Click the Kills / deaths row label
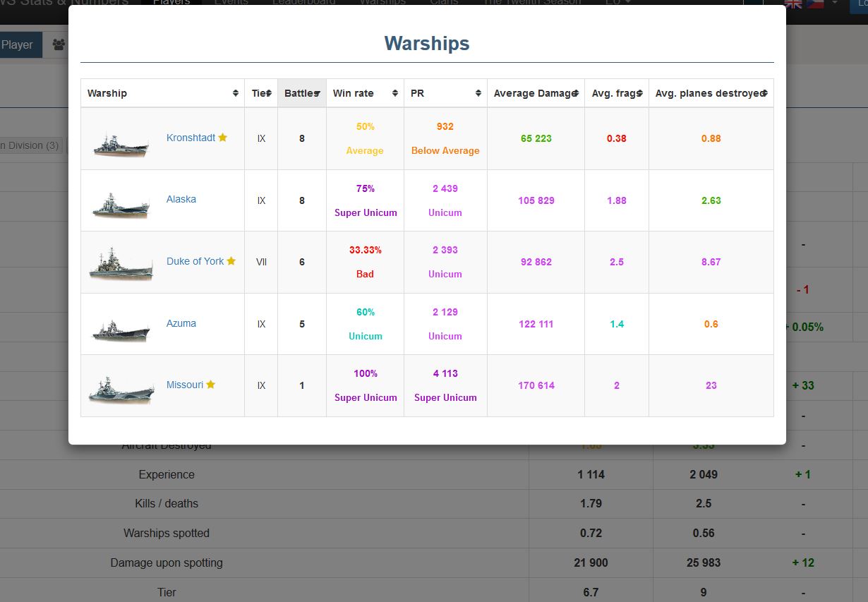 (x=167, y=503)
